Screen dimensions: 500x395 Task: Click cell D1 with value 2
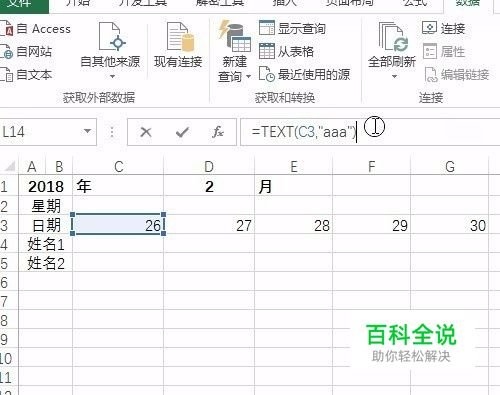pos(209,186)
